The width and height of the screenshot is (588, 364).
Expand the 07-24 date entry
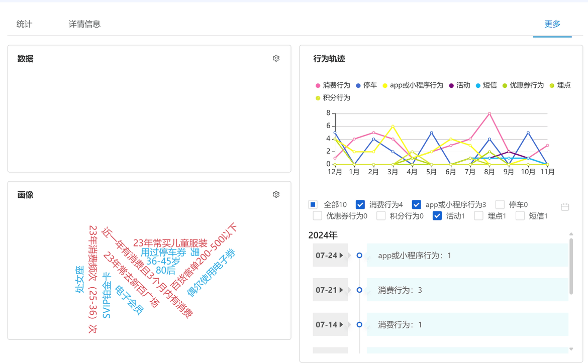pyautogui.click(x=330, y=256)
